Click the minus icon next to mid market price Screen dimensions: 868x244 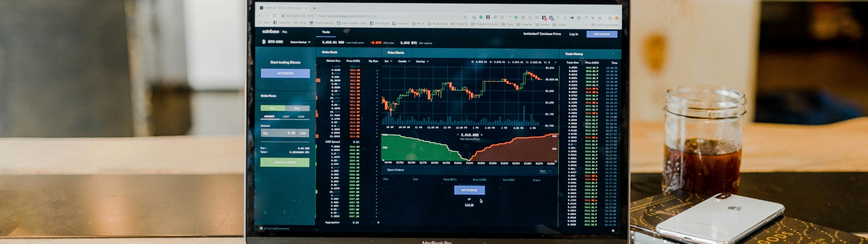458,135
